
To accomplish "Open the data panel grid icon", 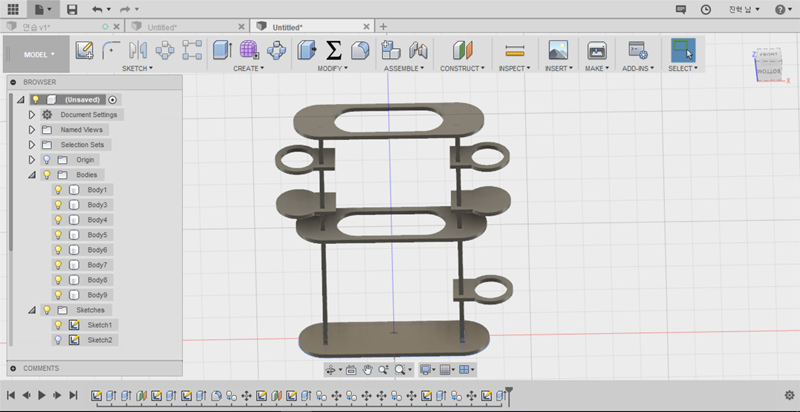I will pyautogui.click(x=13, y=9).
